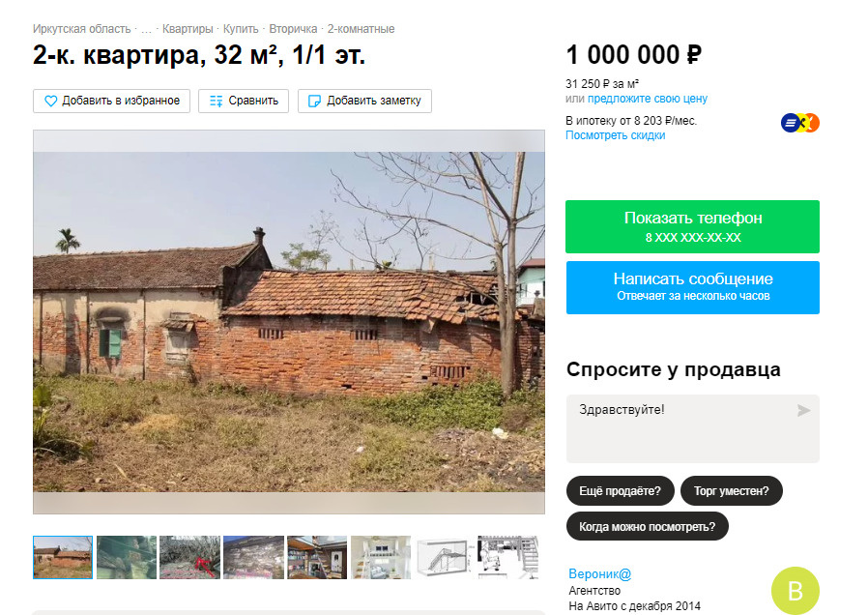Open seller profile Вероник@
Viewport: 868px width, 615px height.
click(x=599, y=574)
